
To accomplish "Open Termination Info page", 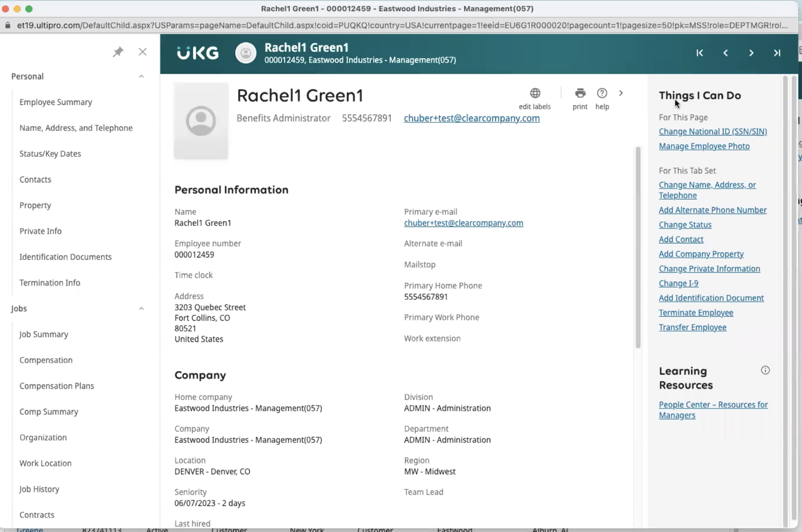I will coord(50,283).
